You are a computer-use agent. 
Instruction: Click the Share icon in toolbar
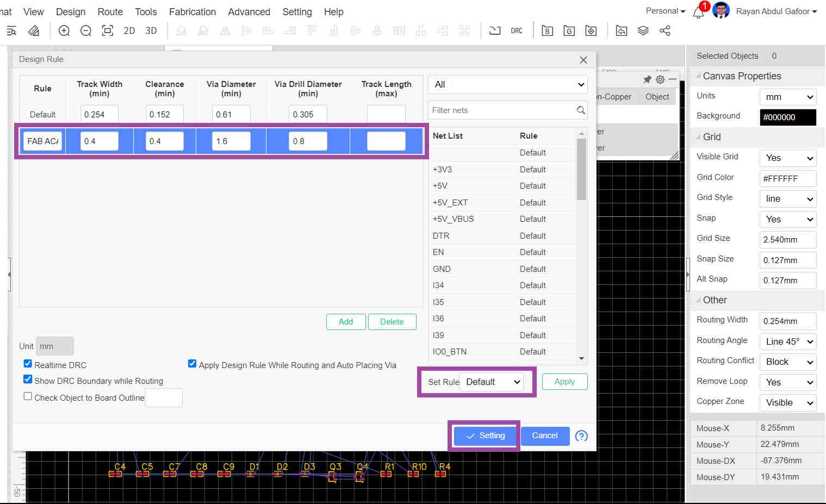click(x=664, y=31)
